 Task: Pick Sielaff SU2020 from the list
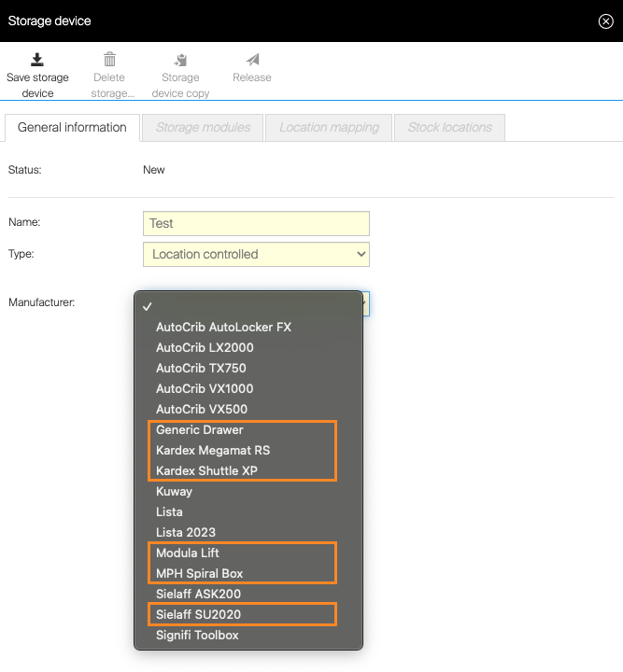(x=199, y=615)
